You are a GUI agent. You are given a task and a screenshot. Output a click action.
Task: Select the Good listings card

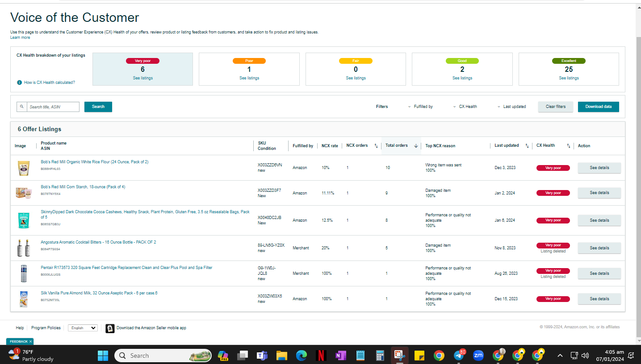coord(462,69)
